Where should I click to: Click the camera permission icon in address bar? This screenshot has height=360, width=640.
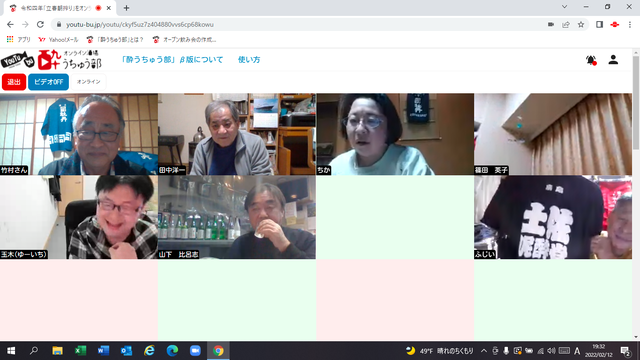(x=551, y=24)
